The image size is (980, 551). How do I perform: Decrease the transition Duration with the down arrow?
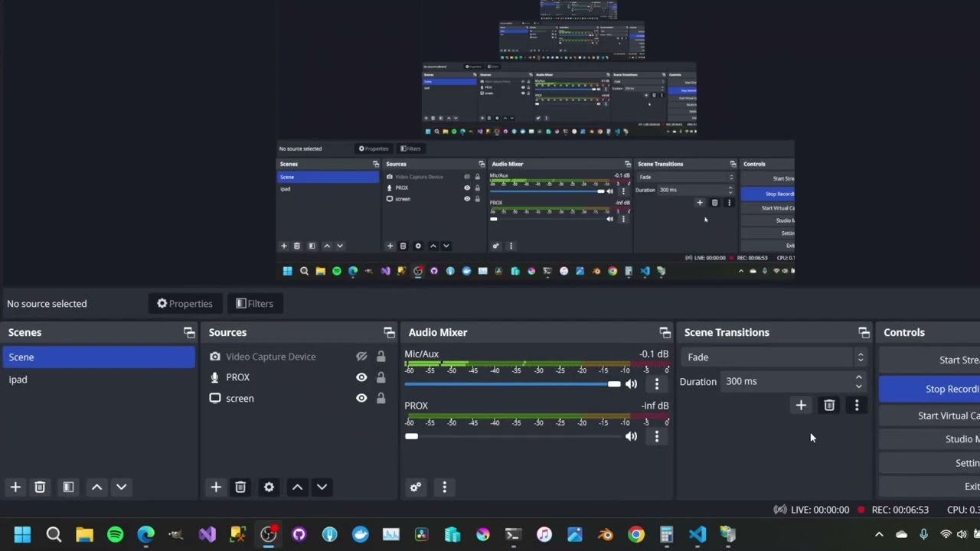tap(858, 386)
